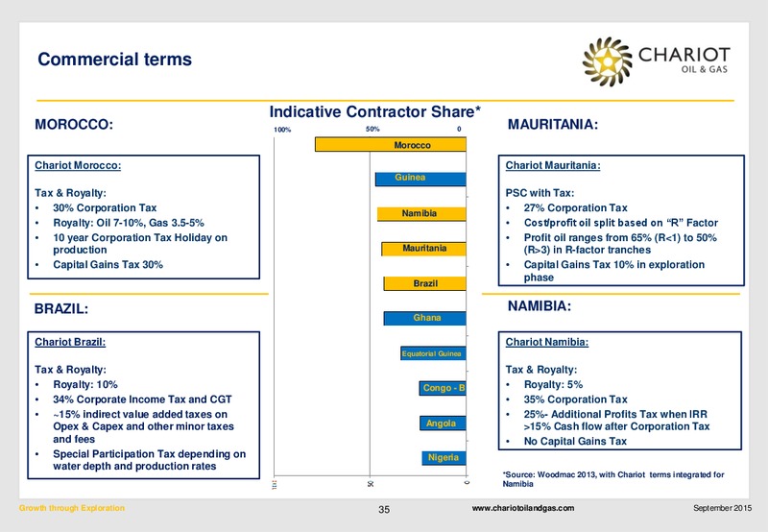Select the Chariot Brazil: underlined heading
Screen dimensions: 768x532
[x=70, y=342]
